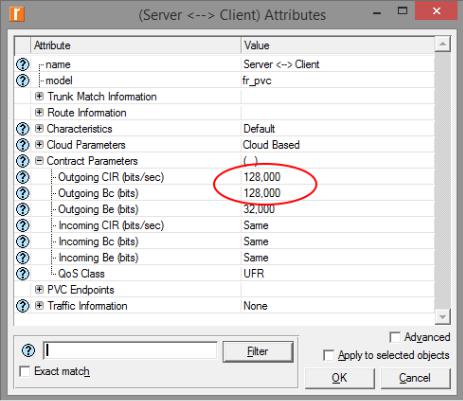Click the help icon next to Contract Parameters
The width and height of the screenshot is (463, 401).
[x=23, y=161]
